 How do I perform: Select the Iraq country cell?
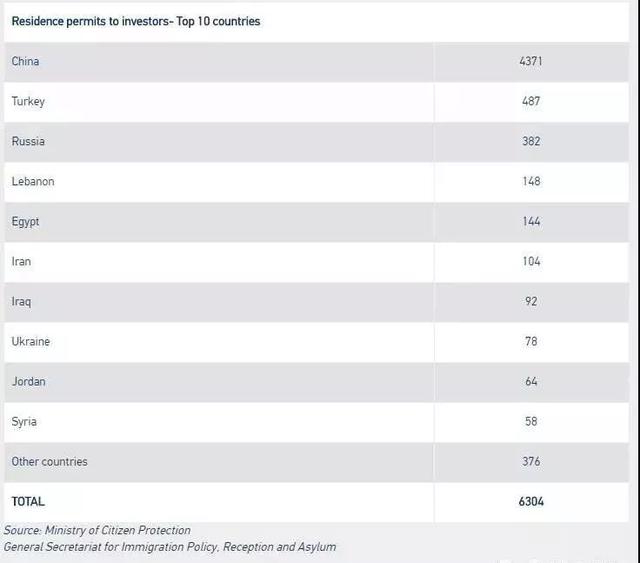click(x=22, y=301)
